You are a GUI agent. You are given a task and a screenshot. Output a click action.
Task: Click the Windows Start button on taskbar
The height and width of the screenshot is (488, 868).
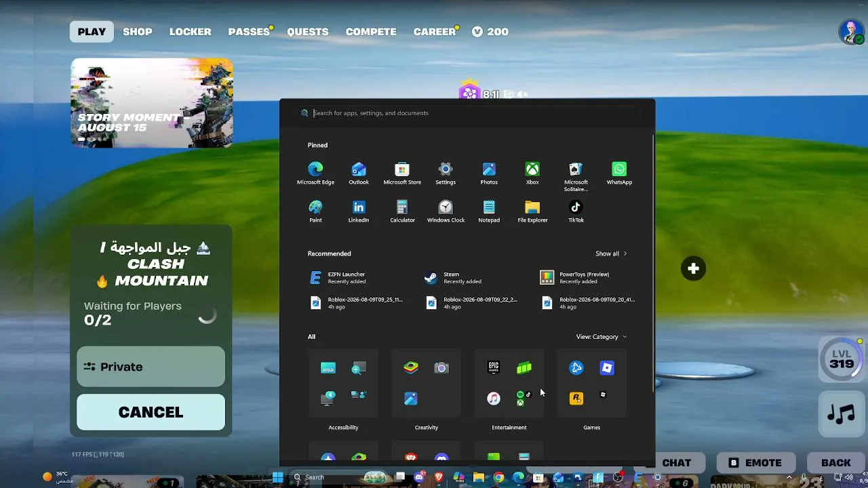pyautogui.click(x=278, y=477)
